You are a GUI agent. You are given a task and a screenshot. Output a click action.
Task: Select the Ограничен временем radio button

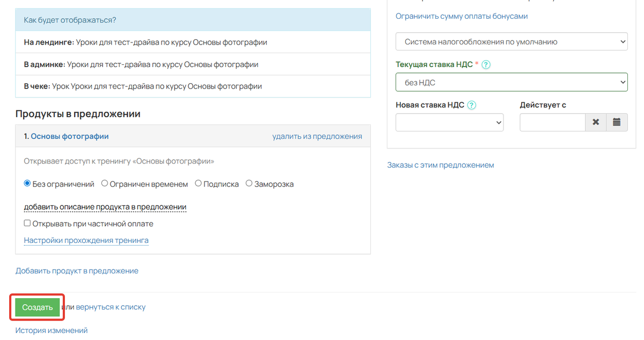click(x=105, y=183)
